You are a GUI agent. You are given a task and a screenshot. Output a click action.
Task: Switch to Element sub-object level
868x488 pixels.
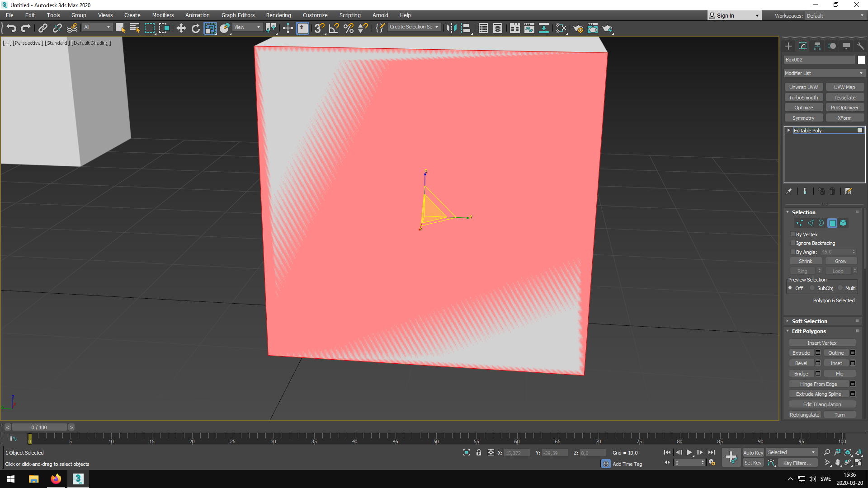coord(843,223)
